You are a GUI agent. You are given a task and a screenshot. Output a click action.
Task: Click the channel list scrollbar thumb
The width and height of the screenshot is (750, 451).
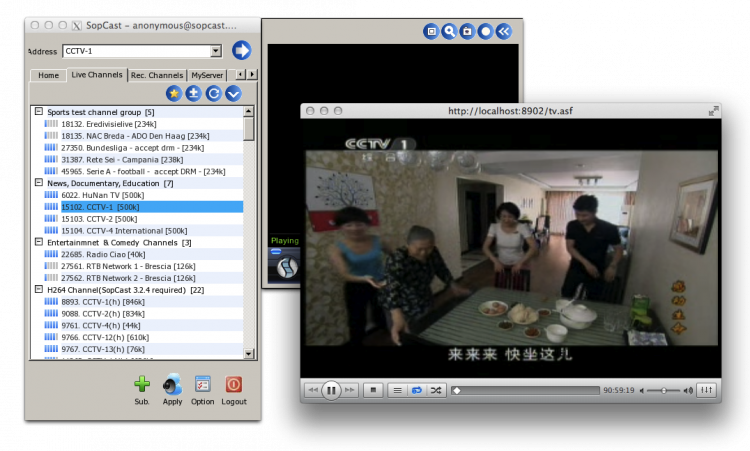click(249, 129)
